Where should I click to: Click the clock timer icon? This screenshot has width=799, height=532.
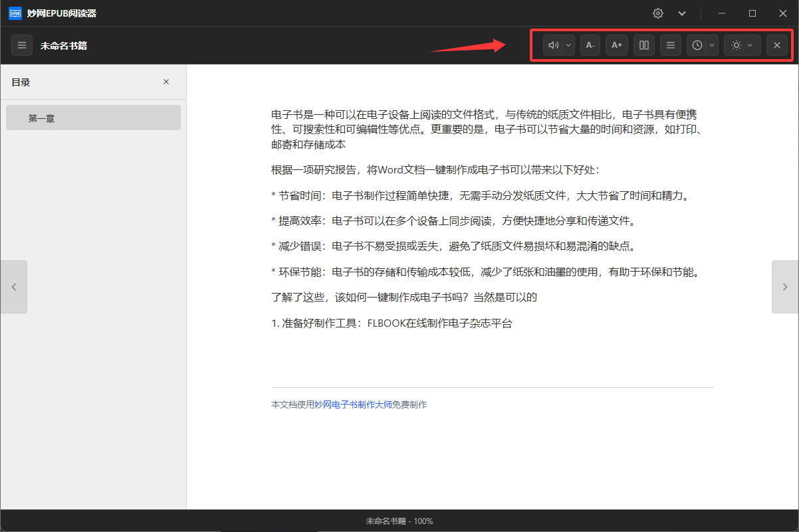point(697,45)
